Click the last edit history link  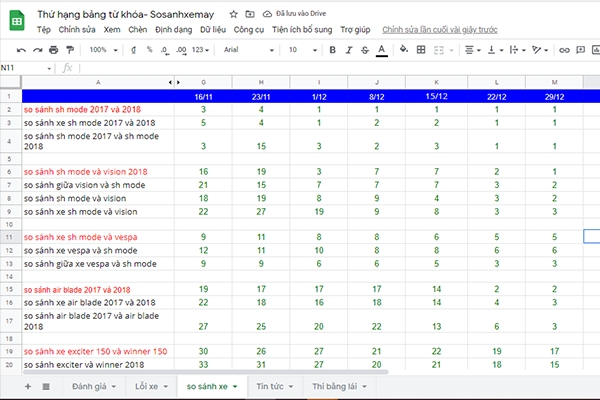coord(440,30)
